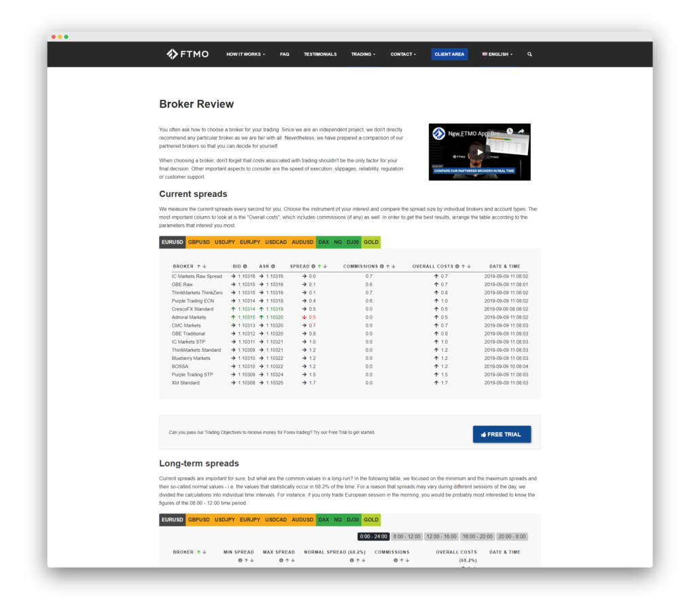Sort NORMAL SPREAD ascending

pos(357,560)
